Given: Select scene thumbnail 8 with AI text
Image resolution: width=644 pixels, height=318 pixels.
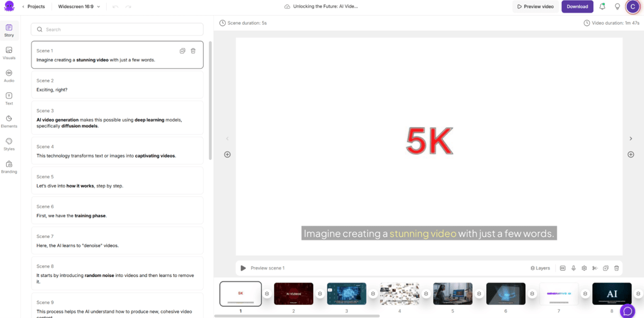Looking at the screenshot, I should [x=612, y=293].
